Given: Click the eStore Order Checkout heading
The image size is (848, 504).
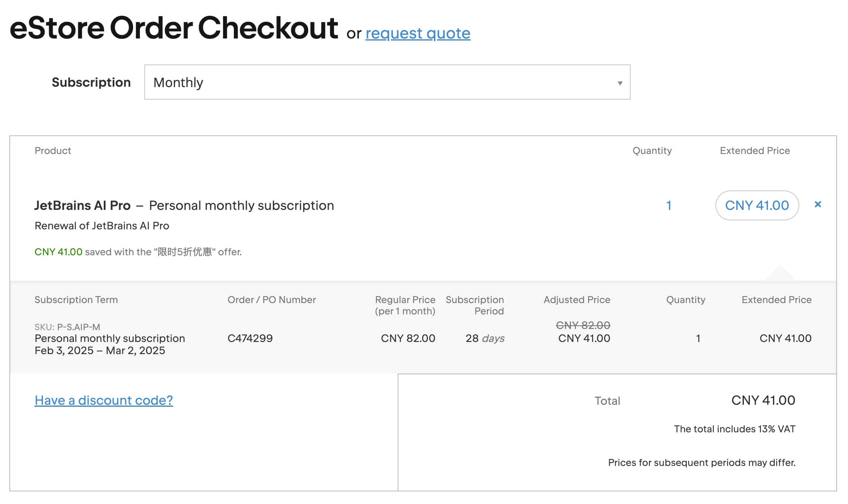Looking at the screenshot, I should [x=173, y=28].
